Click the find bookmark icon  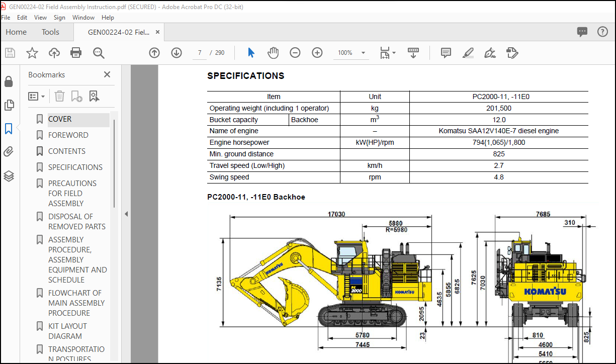click(x=94, y=96)
